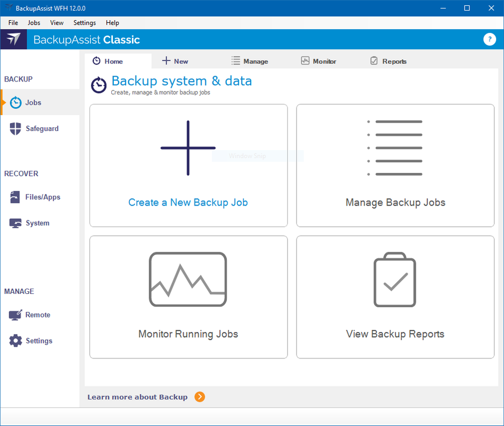Screen dimensions: 504x426
Task: Click the clock icon beside Backup system heading
Action: [98, 85]
